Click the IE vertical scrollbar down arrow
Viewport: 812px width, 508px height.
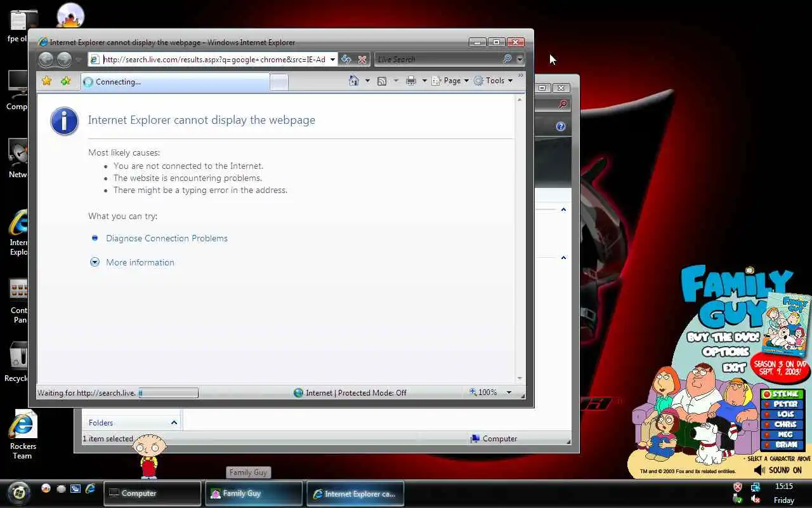click(x=520, y=378)
